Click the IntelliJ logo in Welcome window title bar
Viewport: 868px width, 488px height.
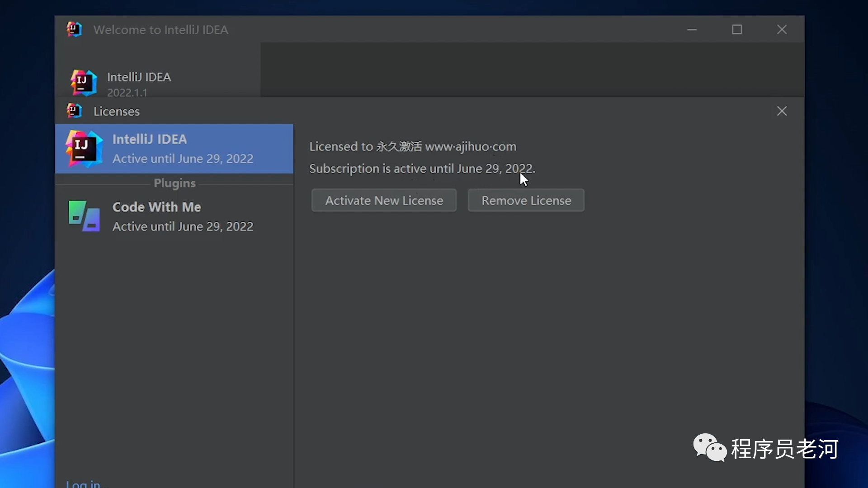(x=74, y=29)
